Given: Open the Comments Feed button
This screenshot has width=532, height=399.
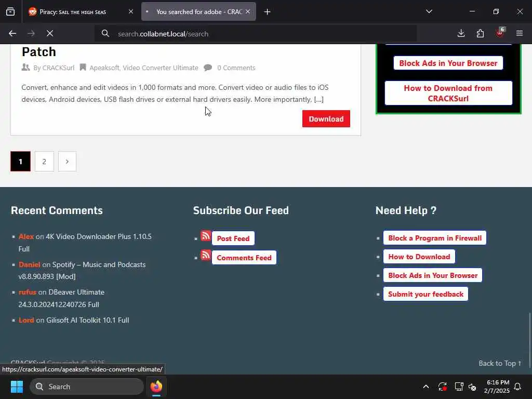Looking at the screenshot, I should (244, 258).
